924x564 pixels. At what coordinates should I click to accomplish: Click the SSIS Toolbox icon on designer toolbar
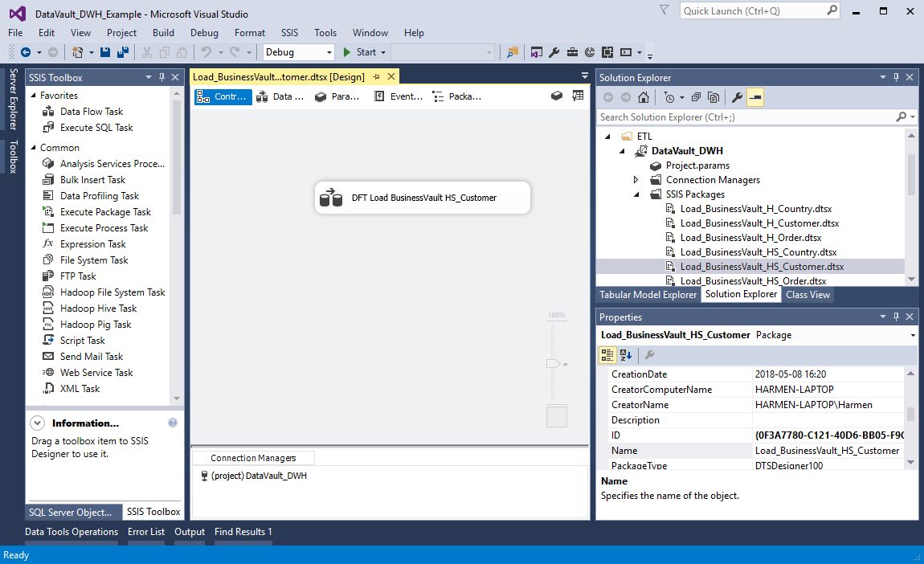point(578,96)
